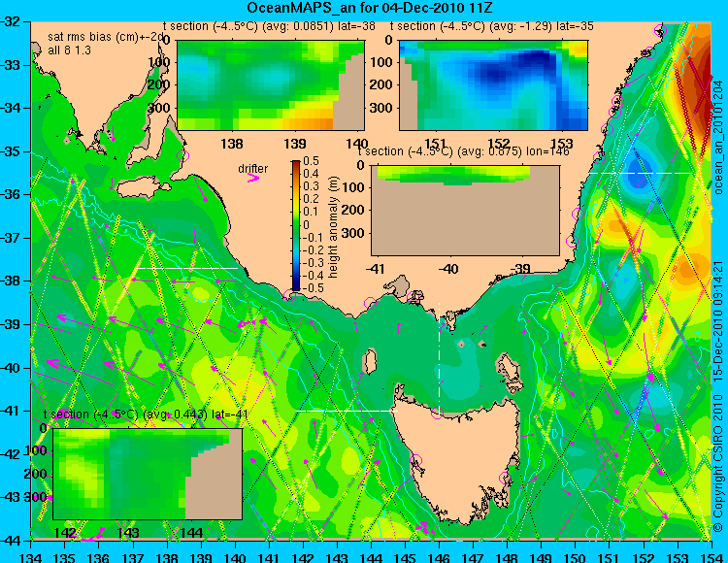Image resolution: width=728 pixels, height=563 pixels.
Task: Click the dark blue cold eddy near 152E, -35.5
Action: pos(641,171)
